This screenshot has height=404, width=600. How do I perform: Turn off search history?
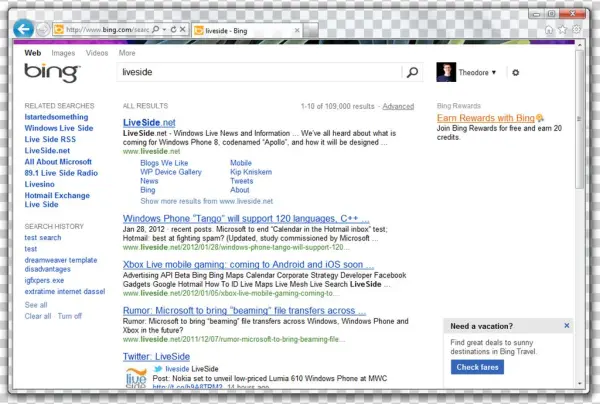pos(70,316)
